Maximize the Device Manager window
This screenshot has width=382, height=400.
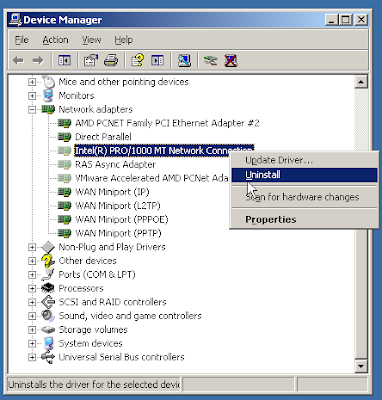[345, 20]
